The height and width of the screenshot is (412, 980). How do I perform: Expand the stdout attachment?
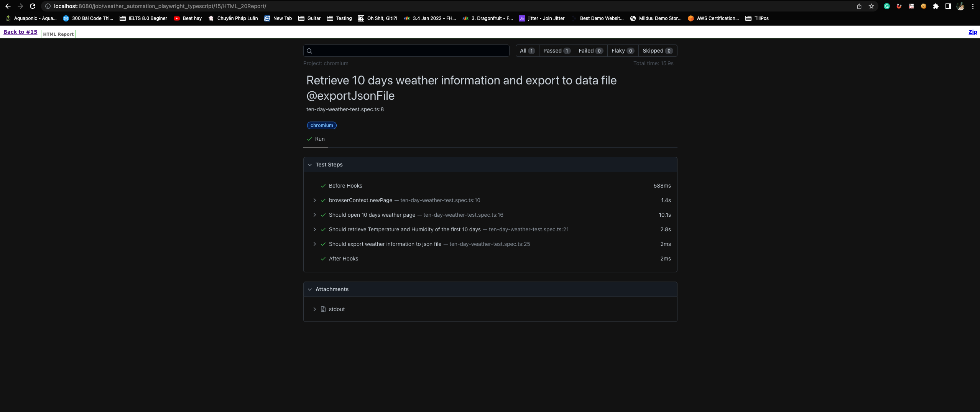click(x=315, y=309)
